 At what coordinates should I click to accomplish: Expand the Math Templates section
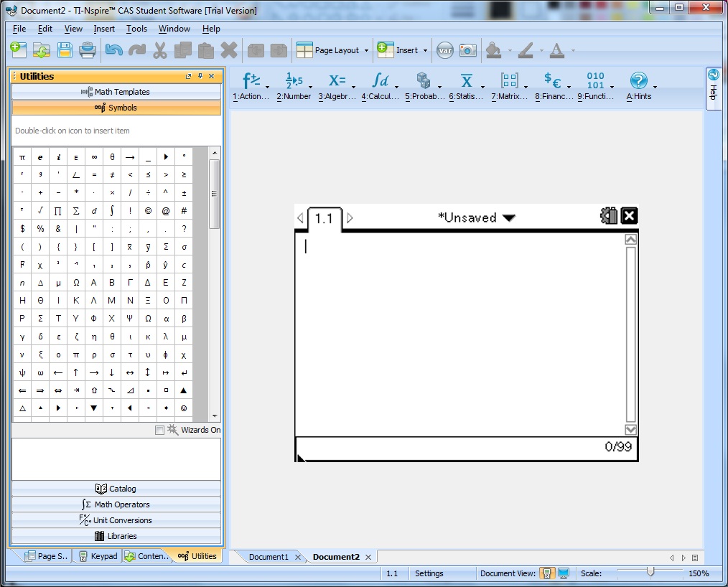(116, 92)
